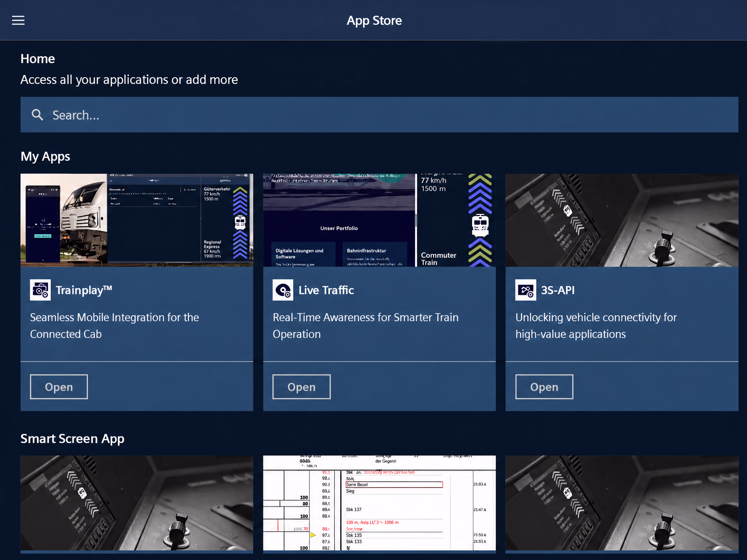Select the Trainplay preview image

pos(137,220)
